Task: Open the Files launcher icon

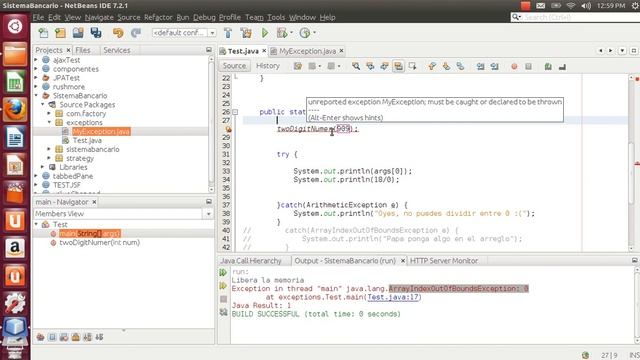Action: point(15,54)
